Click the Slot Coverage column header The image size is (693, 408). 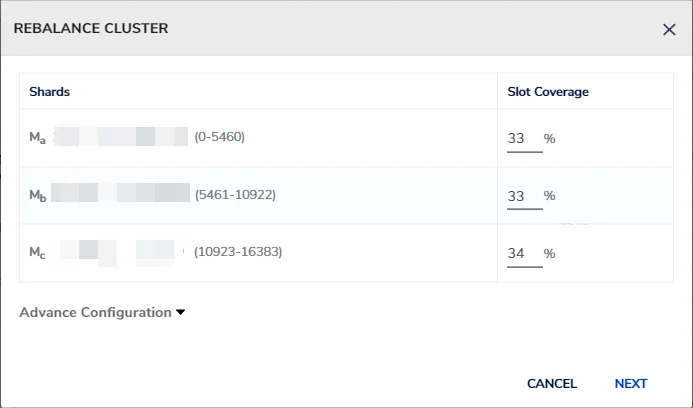click(x=548, y=92)
